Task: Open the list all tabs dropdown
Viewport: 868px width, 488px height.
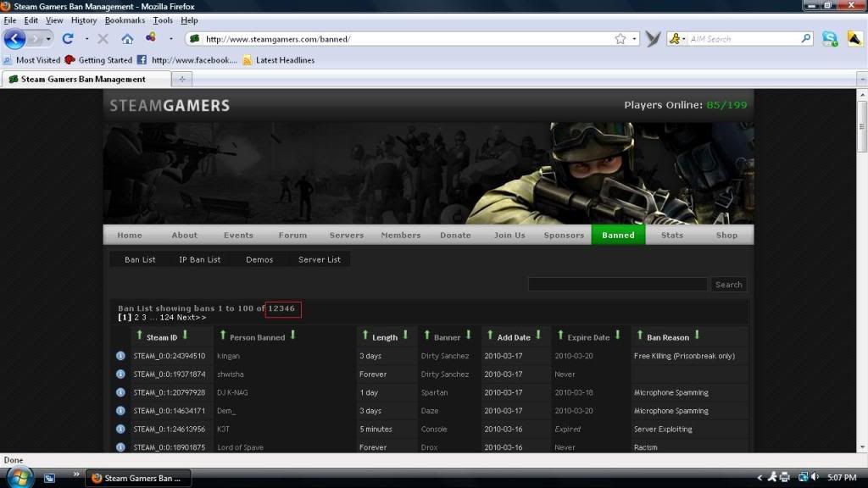Action: pos(862,79)
